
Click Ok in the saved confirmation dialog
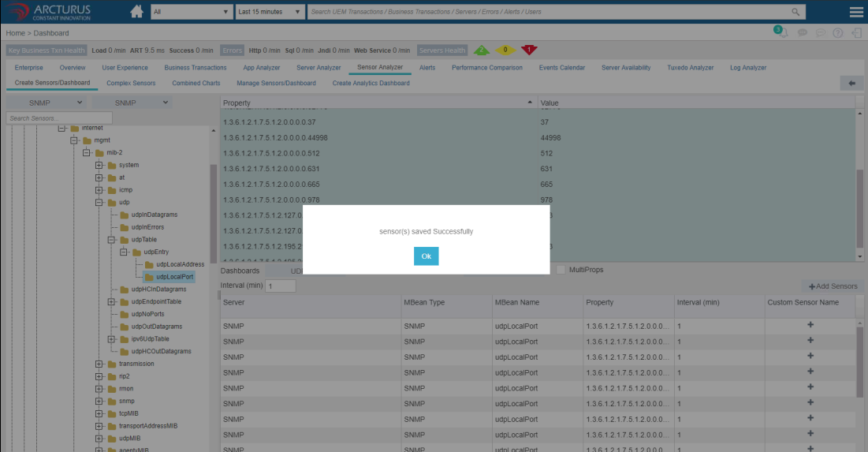click(x=426, y=256)
